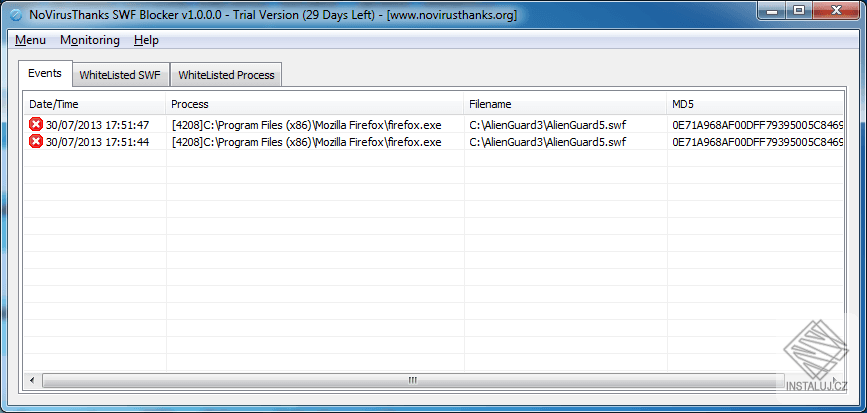Sort by the Filename column header

point(565,104)
